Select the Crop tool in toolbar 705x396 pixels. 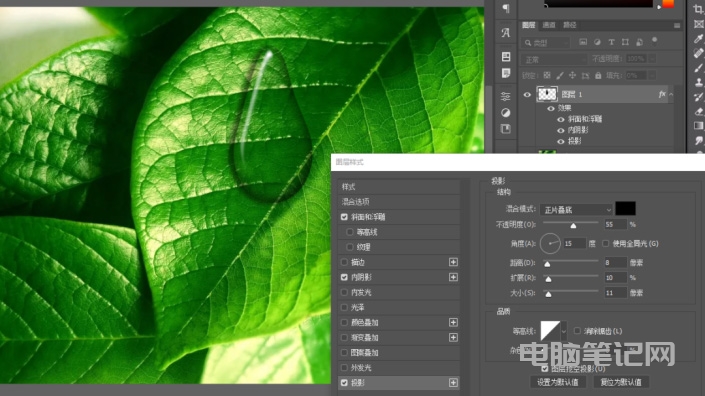(x=698, y=9)
